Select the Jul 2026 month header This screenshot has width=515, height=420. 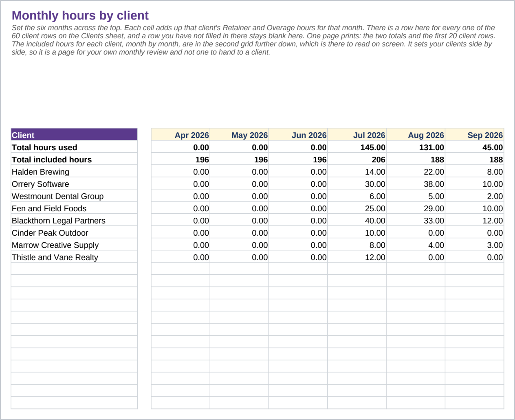click(357, 135)
